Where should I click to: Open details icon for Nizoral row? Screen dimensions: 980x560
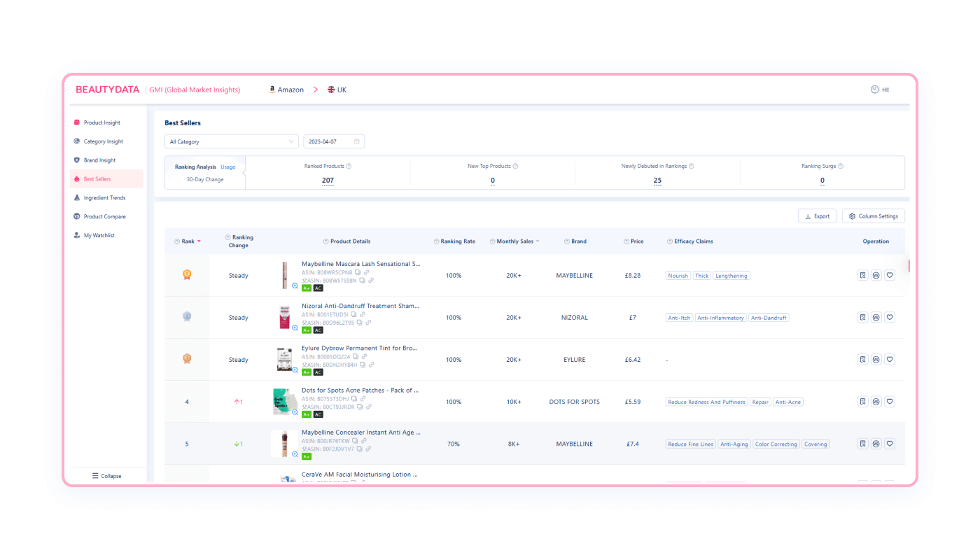click(x=862, y=317)
